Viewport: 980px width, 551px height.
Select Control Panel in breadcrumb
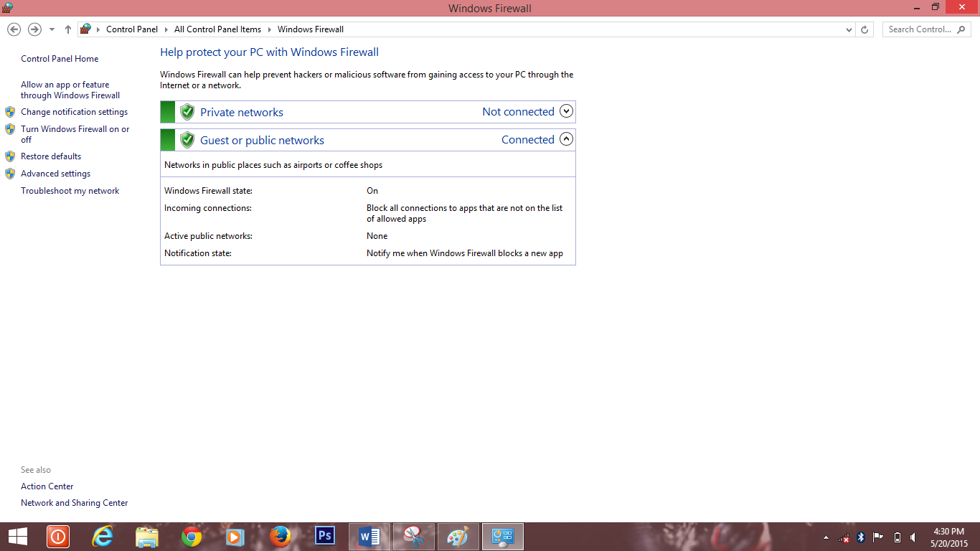click(x=132, y=29)
